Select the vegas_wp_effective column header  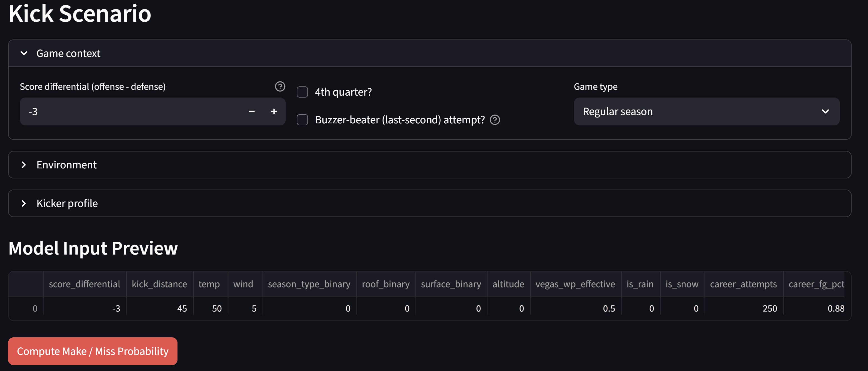[576, 284]
